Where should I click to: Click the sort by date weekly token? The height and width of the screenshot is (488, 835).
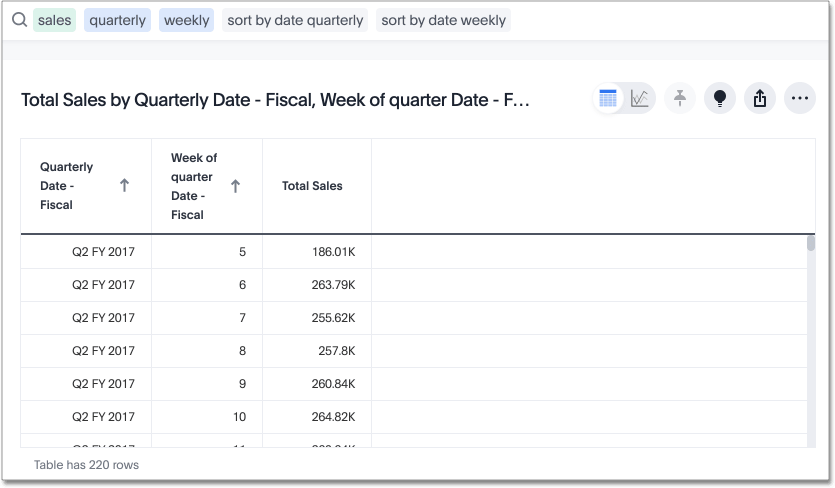click(x=443, y=20)
